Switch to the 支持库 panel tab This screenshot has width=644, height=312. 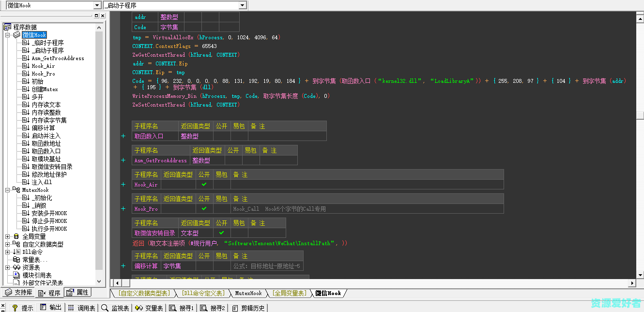pyautogui.click(x=19, y=293)
